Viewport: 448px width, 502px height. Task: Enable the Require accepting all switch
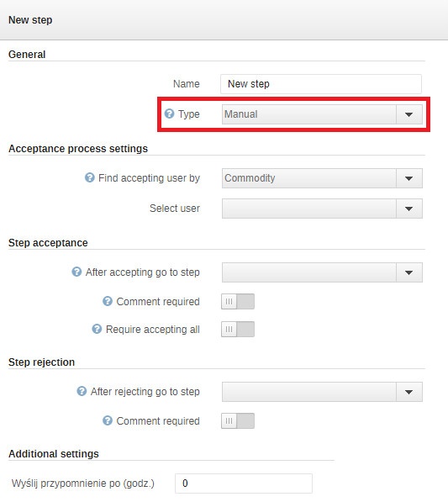point(238,329)
